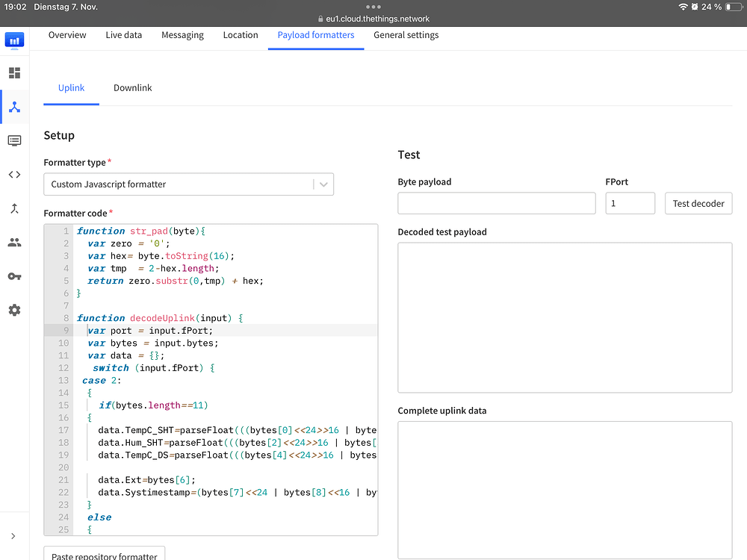Tap the battery indicator icon

734,7
